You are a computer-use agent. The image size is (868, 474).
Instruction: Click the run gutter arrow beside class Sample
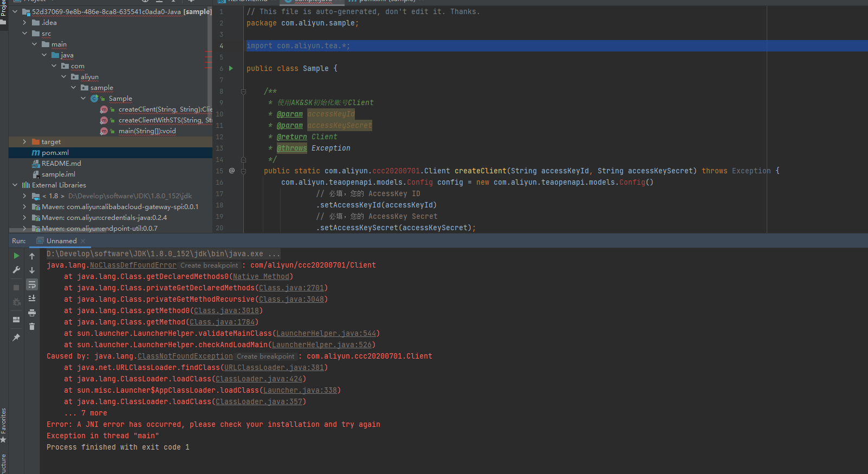231,68
